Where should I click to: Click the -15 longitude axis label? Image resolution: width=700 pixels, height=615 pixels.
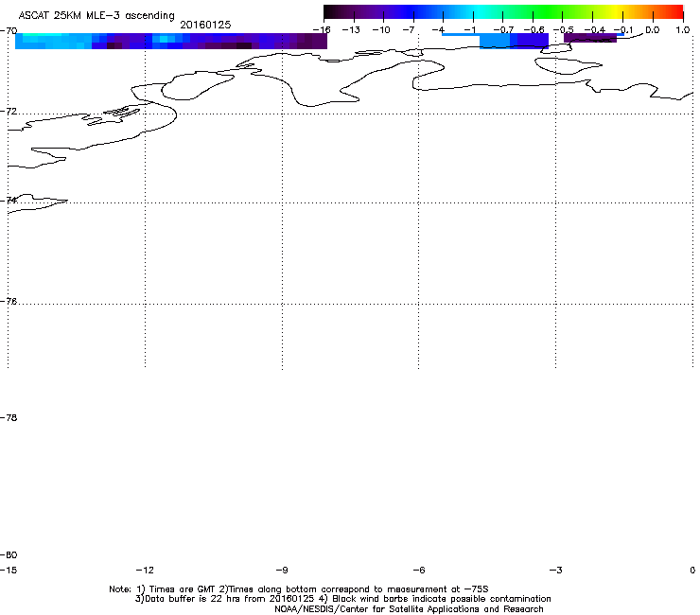[x=9, y=570]
